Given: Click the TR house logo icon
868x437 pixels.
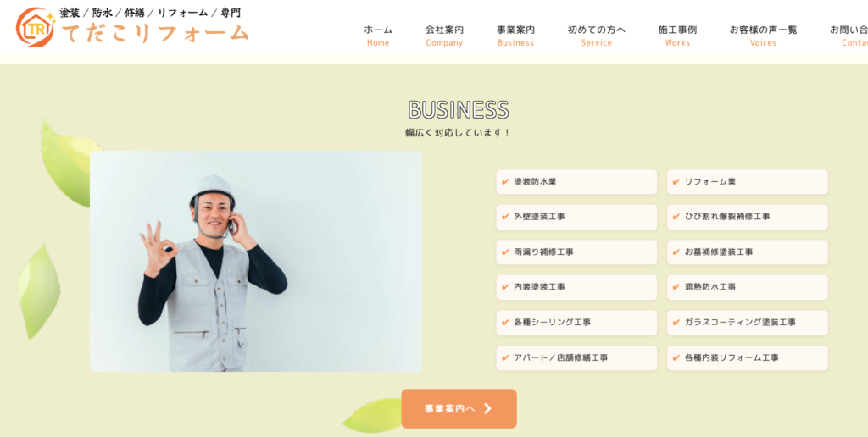Looking at the screenshot, I should click(36, 27).
